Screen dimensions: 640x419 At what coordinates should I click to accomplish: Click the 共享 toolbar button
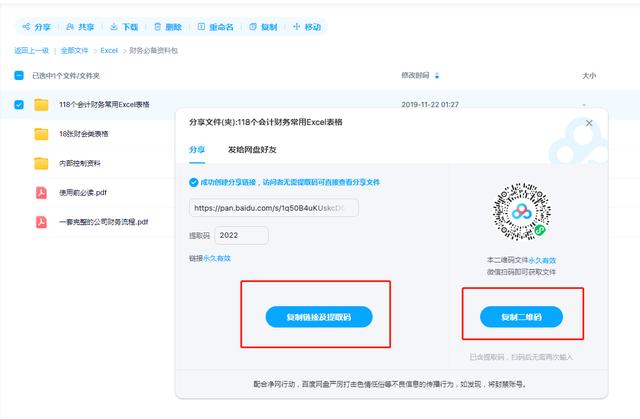pos(83,27)
